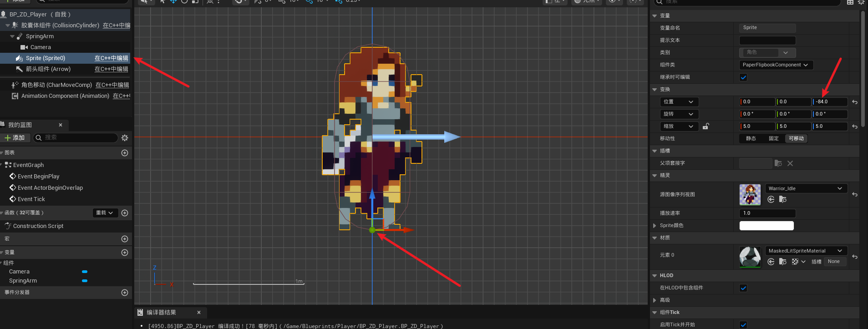Click the 添加 button in My Blueprint
Image resolution: width=868 pixels, height=329 pixels.
[x=15, y=138]
